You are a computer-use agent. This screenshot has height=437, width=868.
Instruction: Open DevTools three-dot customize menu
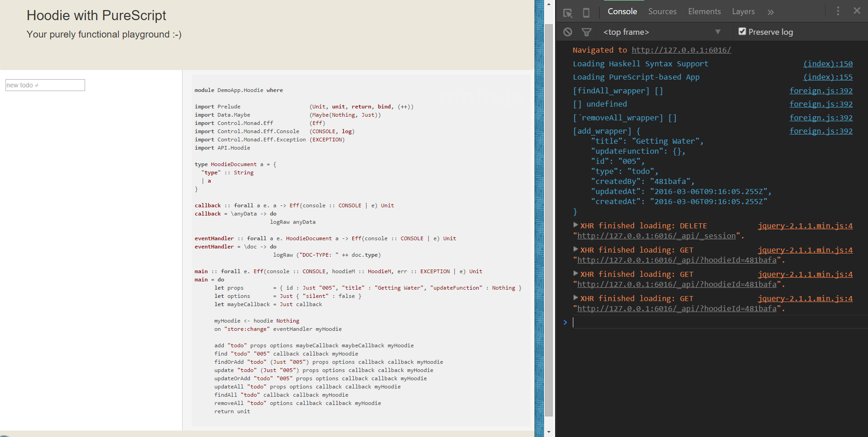coord(838,11)
